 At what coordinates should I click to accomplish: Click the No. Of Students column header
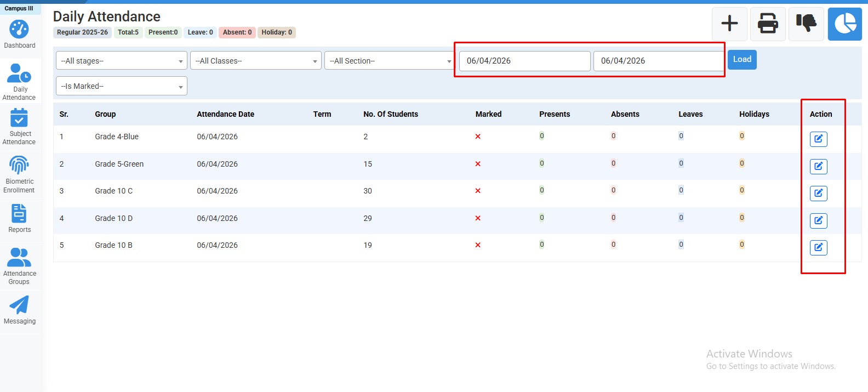coord(391,114)
